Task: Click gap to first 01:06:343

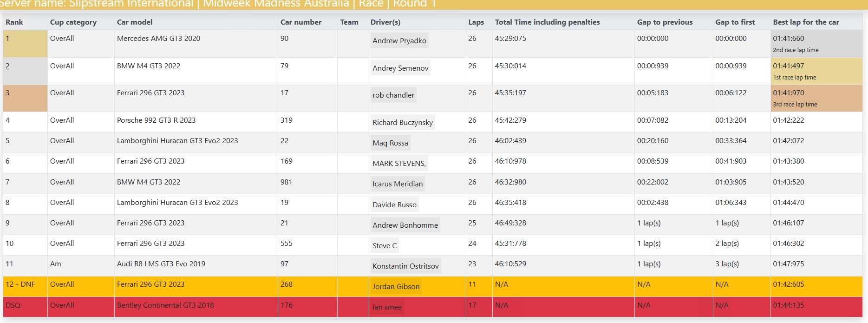Action: pos(731,203)
